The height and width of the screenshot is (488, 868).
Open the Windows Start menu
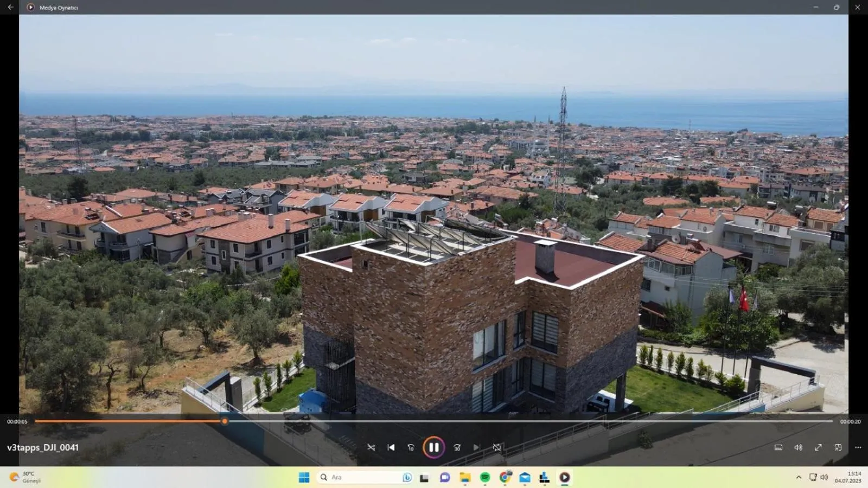pyautogui.click(x=304, y=477)
